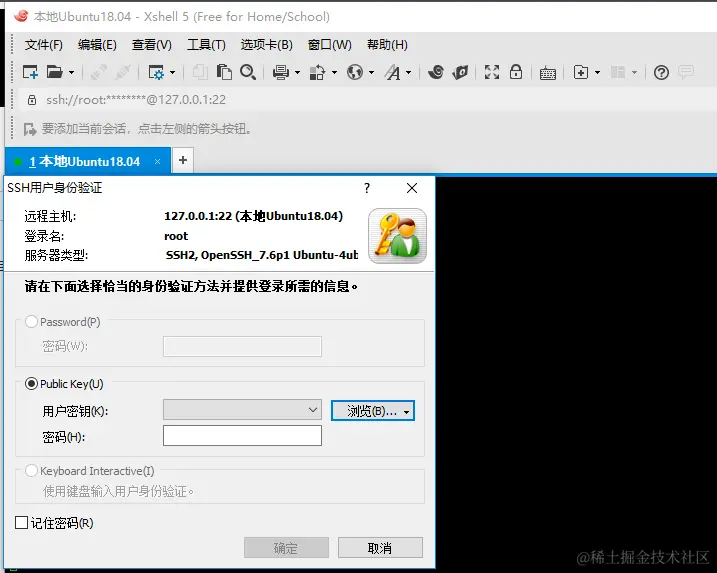Expand the Properties icon dropdown arrow
Screen dimensions: 717x573
[172, 72]
